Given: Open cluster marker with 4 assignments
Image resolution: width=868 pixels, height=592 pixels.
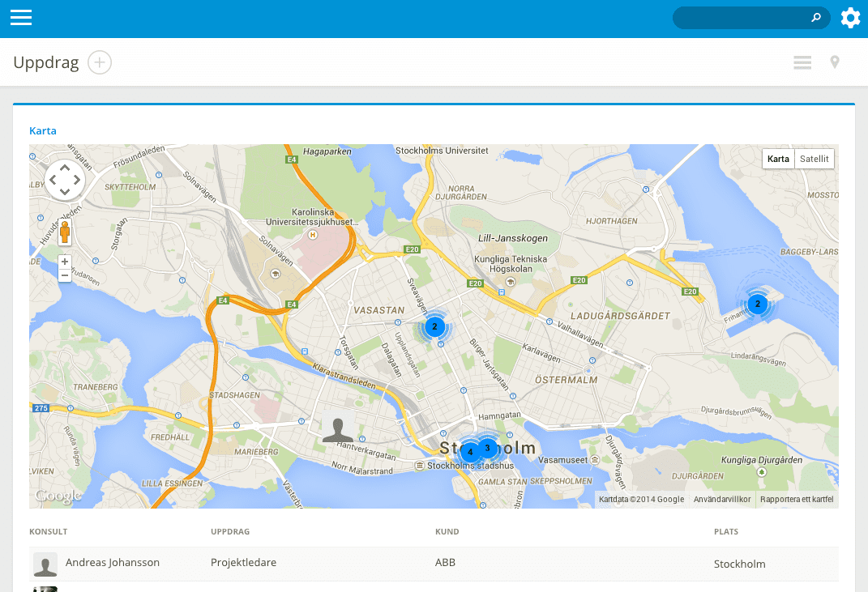Looking at the screenshot, I should (x=469, y=452).
